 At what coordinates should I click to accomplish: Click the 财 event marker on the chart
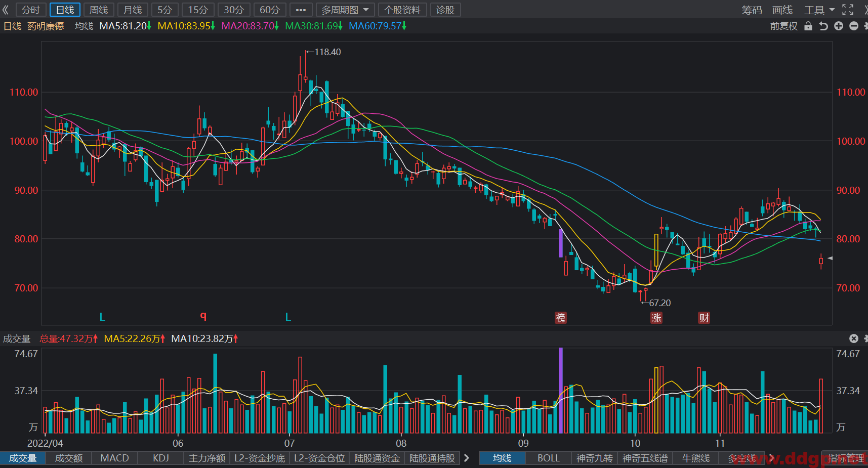[704, 318]
